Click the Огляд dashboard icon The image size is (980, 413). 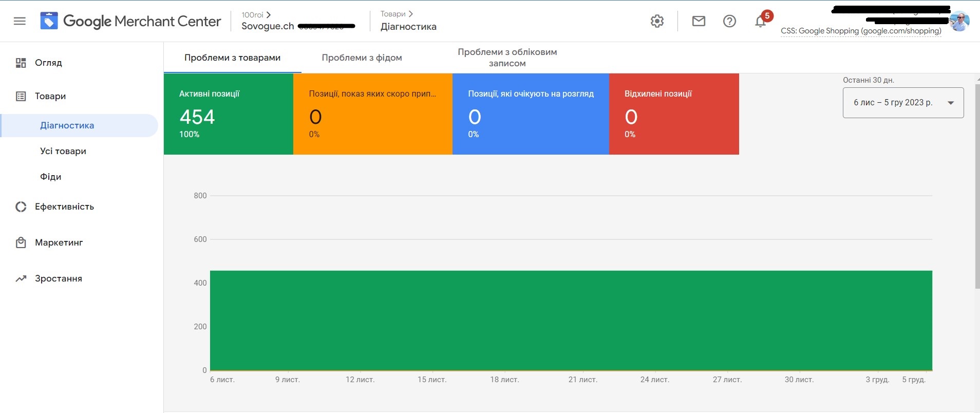(x=21, y=63)
